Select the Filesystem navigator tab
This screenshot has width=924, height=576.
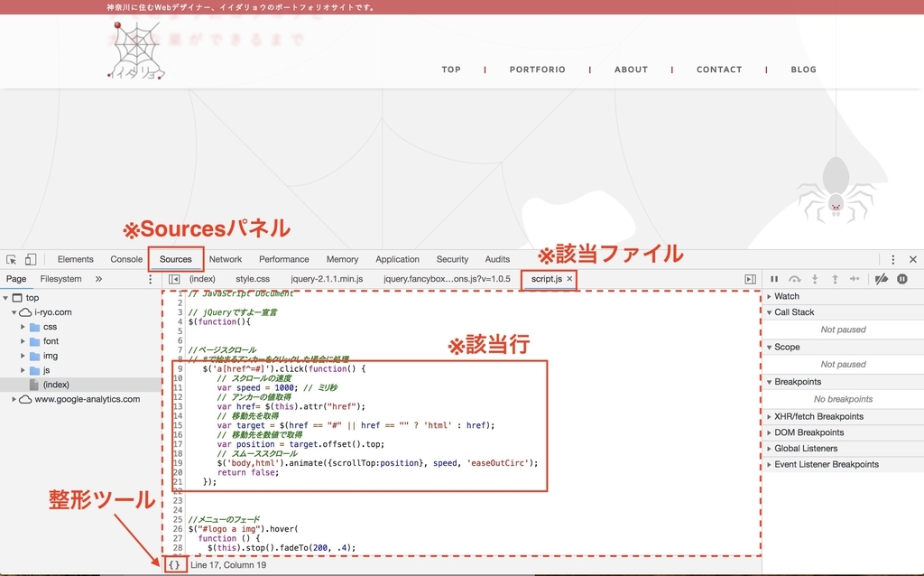tap(60, 279)
